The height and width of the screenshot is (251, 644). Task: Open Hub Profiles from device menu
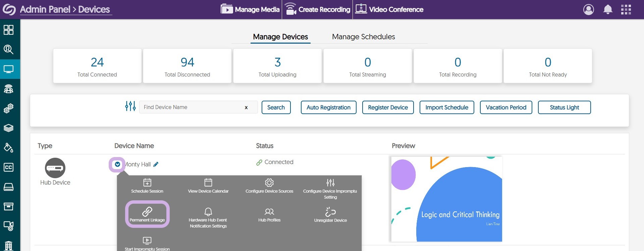(269, 215)
